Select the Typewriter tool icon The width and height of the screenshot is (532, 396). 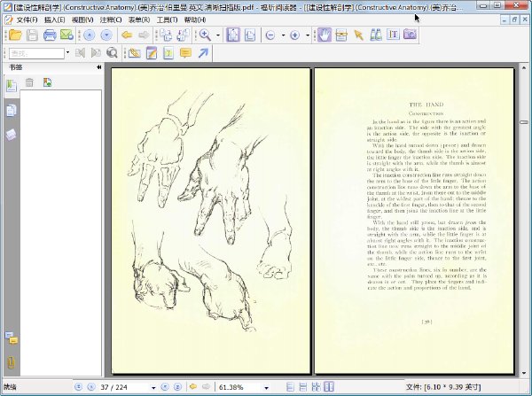tap(393, 35)
